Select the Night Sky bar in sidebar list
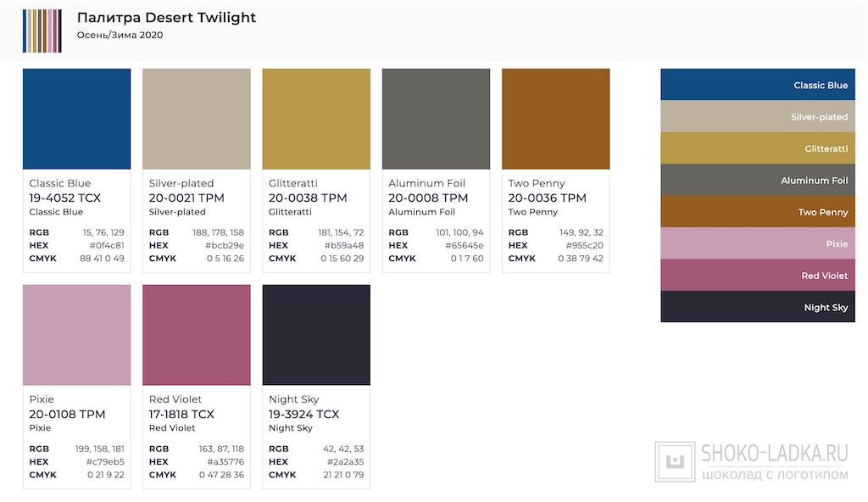 pos(758,307)
